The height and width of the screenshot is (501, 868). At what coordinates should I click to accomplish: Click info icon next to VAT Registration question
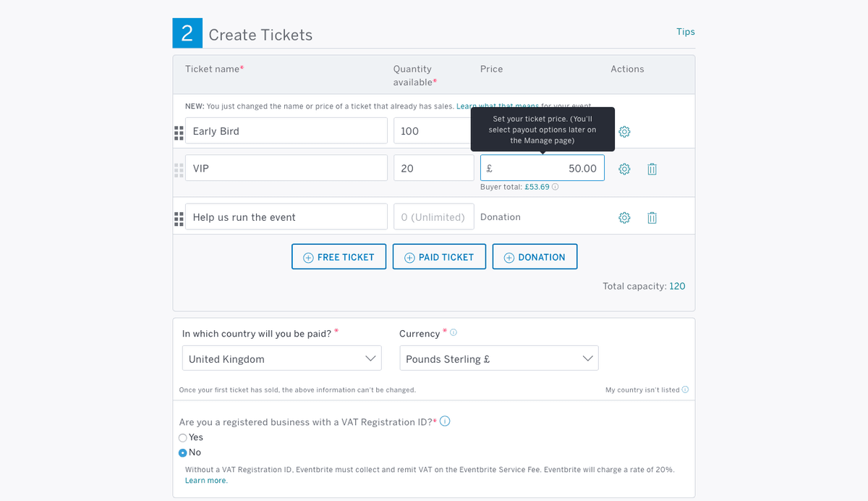coord(445,421)
